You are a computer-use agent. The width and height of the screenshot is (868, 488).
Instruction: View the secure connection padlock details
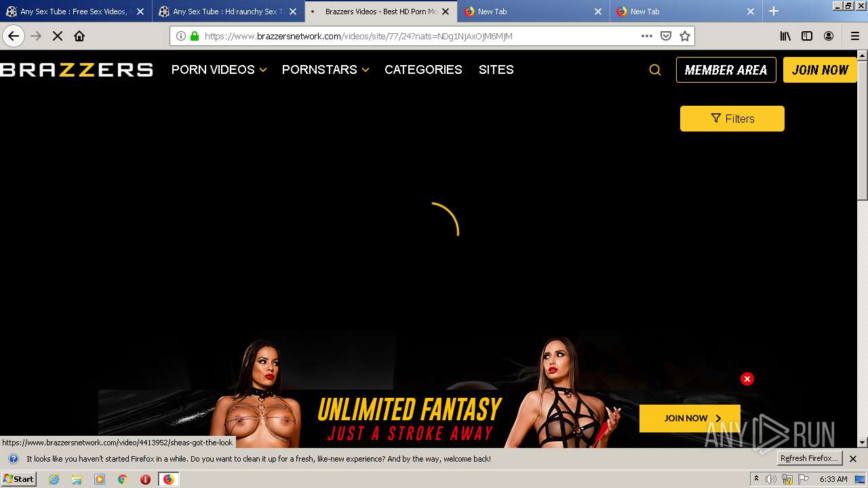[x=195, y=36]
